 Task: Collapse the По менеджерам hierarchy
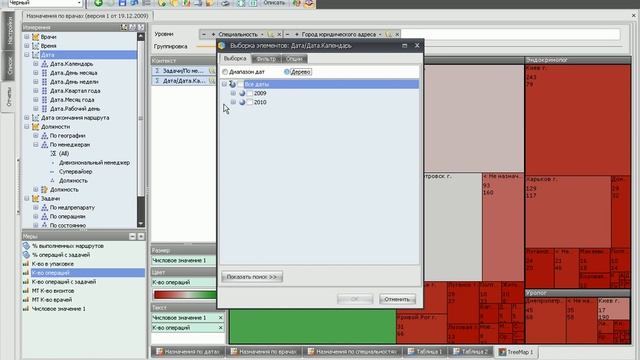36,144
